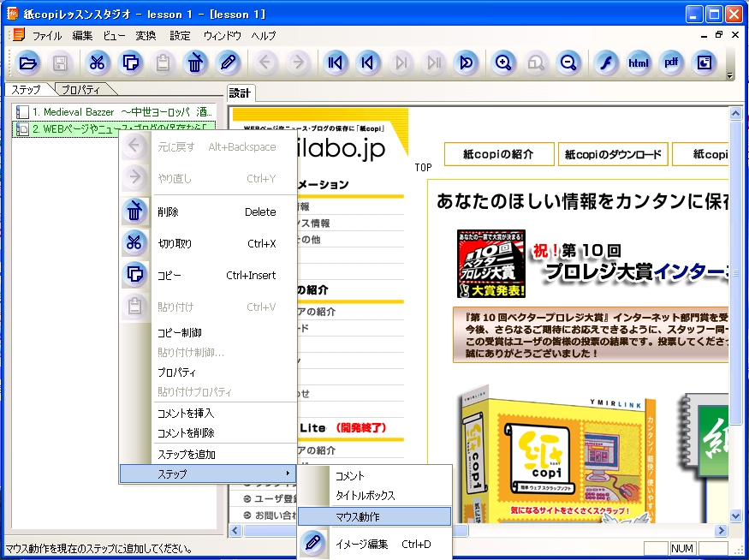Export to html toolbar icon
The image size is (749, 560).
(x=639, y=63)
